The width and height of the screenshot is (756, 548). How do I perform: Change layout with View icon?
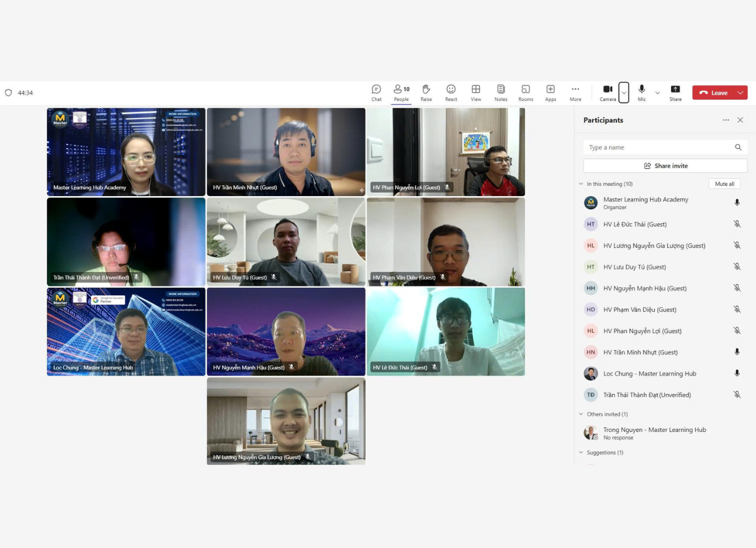point(476,92)
